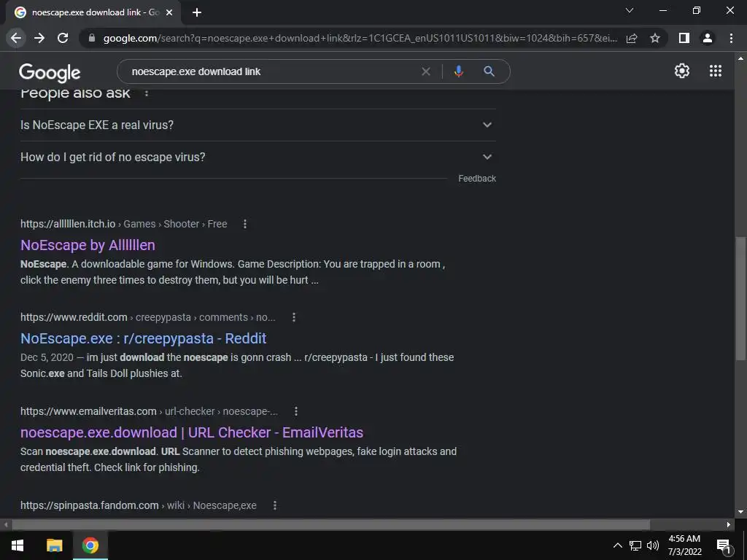Click the 'https://www.emailveritas.com' breadcrumb
747x560 pixels.
[x=88, y=411]
